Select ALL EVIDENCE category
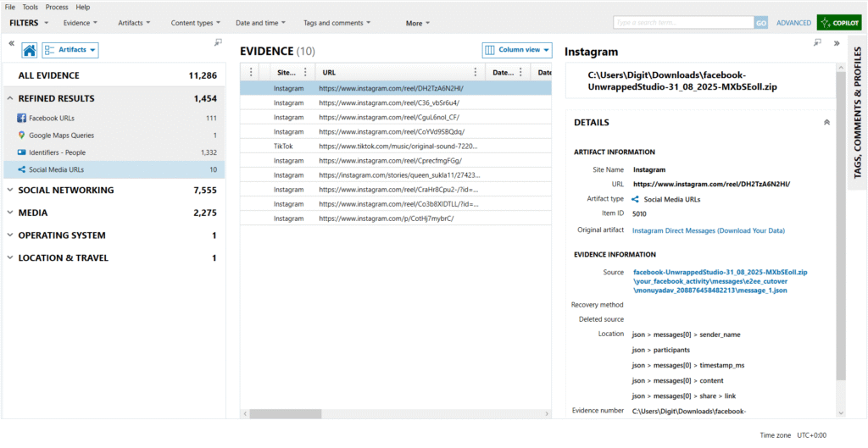This screenshot has width=868, height=448. pos(114,75)
